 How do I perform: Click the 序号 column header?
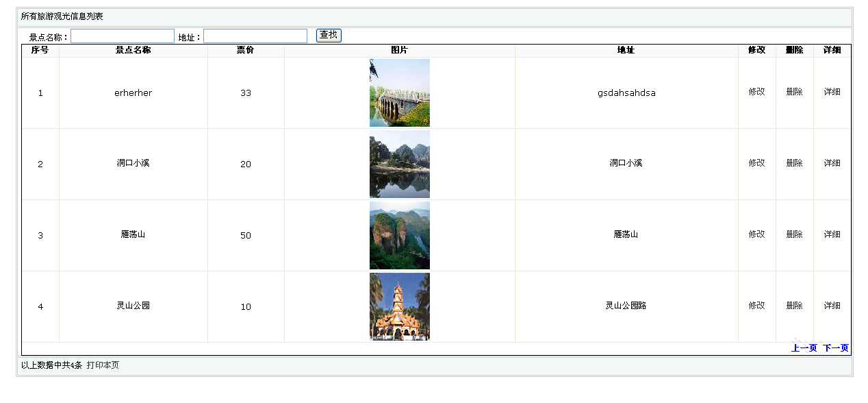[x=40, y=51]
